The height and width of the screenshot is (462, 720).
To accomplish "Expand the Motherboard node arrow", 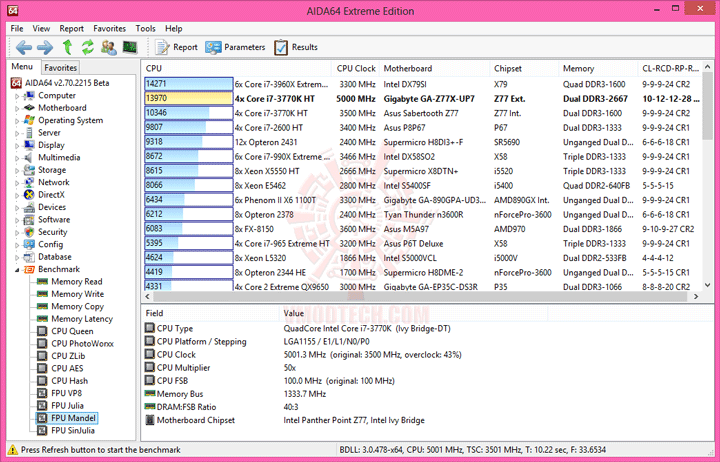I will pos(17,108).
